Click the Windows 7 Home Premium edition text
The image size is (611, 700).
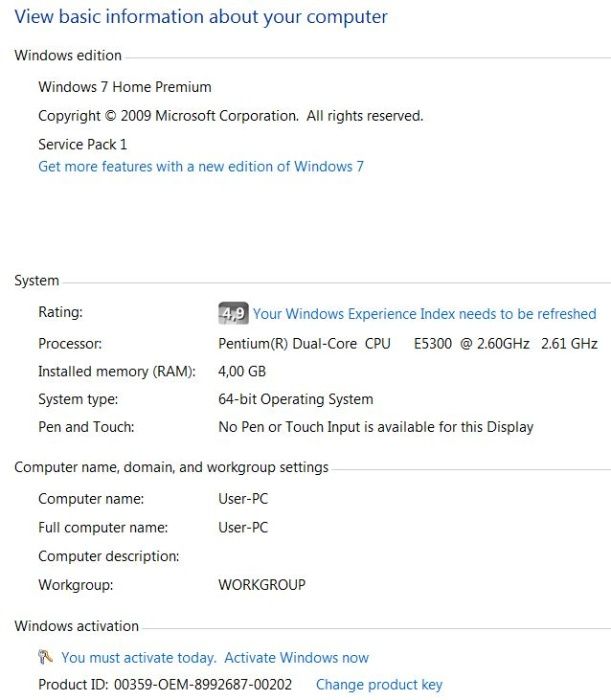pos(125,87)
